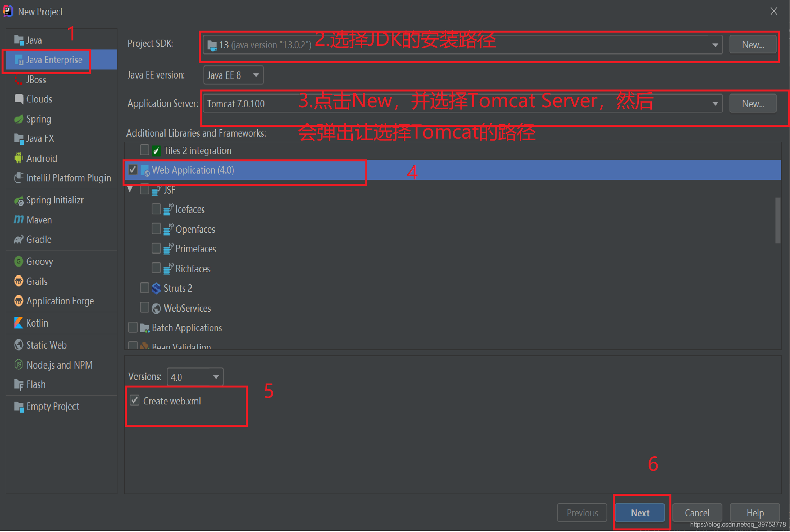Viewport: 790px width, 532px height.
Task: Click the Android robot icon
Action: 19,158
